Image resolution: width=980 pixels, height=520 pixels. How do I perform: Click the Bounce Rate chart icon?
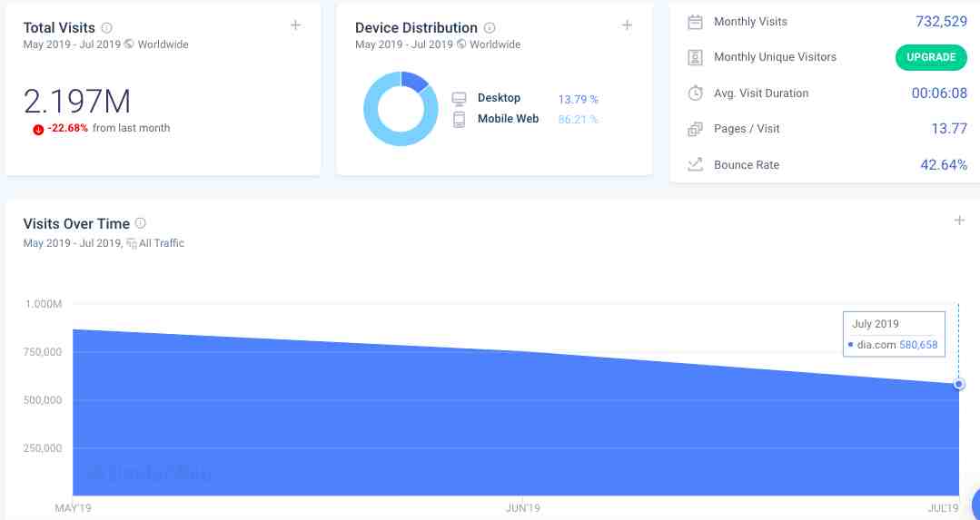pos(695,165)
